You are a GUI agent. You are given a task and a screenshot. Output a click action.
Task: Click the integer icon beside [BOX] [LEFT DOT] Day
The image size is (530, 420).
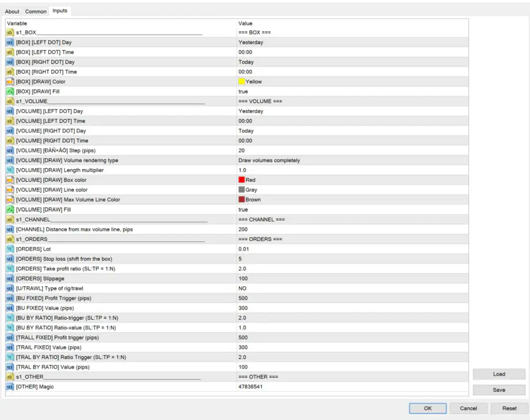(10, 42)
